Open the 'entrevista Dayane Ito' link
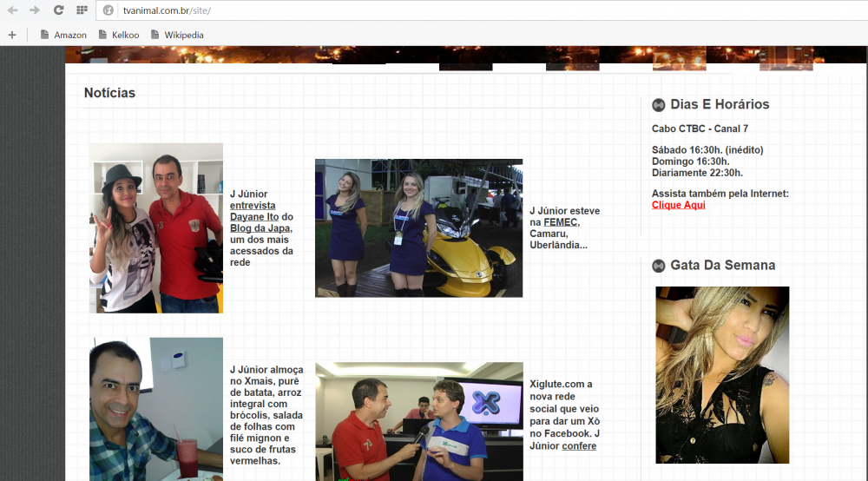The height and width of the screenshot is (481, 868). point(253,206)
